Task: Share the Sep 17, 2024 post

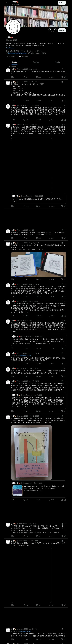Action: [x=65, y=296]
